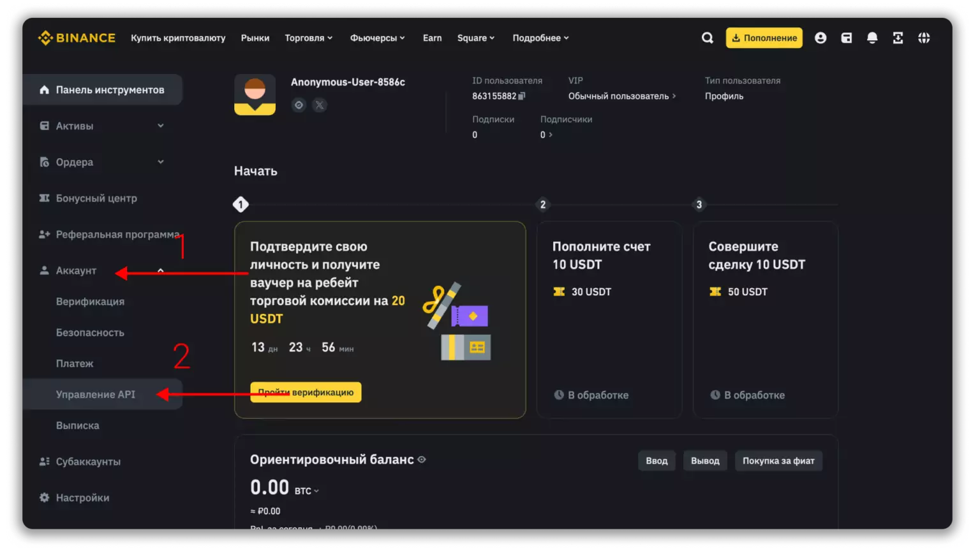Collapse the Аккаунт section chevron
Screen dimensions: 980x551
(161, 270)
